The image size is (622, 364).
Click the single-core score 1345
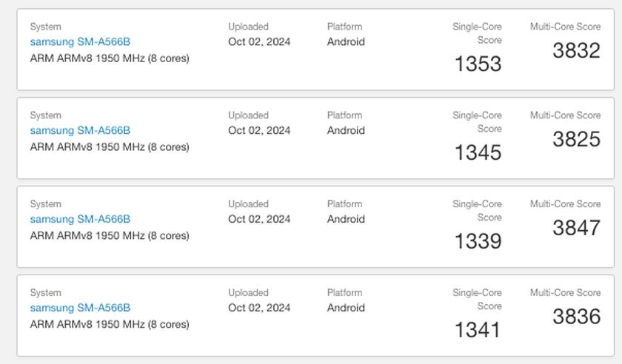pyautogui.click(x=478, y=153)
